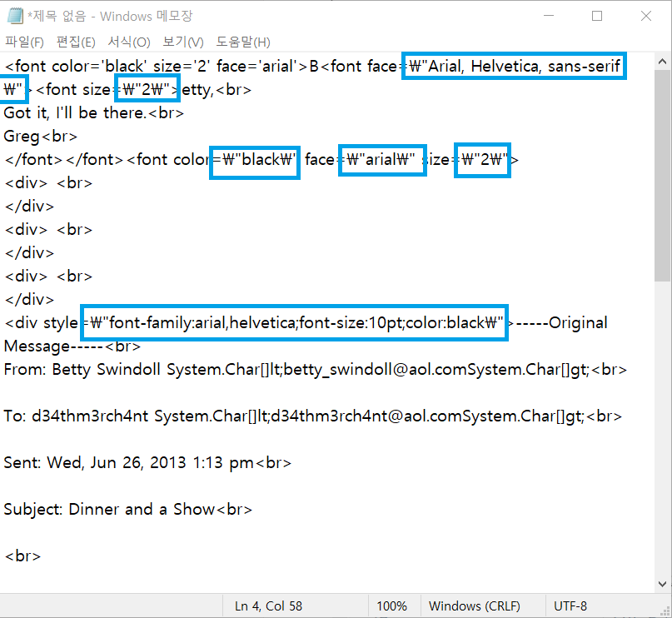Open the 보기(V) menu
The width and height of the screenshot is (672, 618).
click(183, 42)
